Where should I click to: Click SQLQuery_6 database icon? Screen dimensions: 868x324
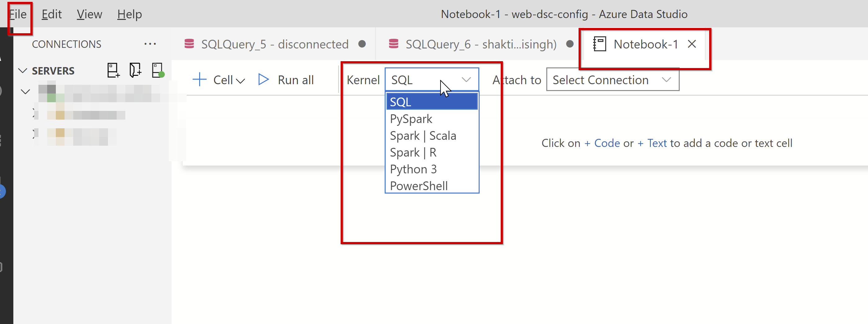coord(394,44)
